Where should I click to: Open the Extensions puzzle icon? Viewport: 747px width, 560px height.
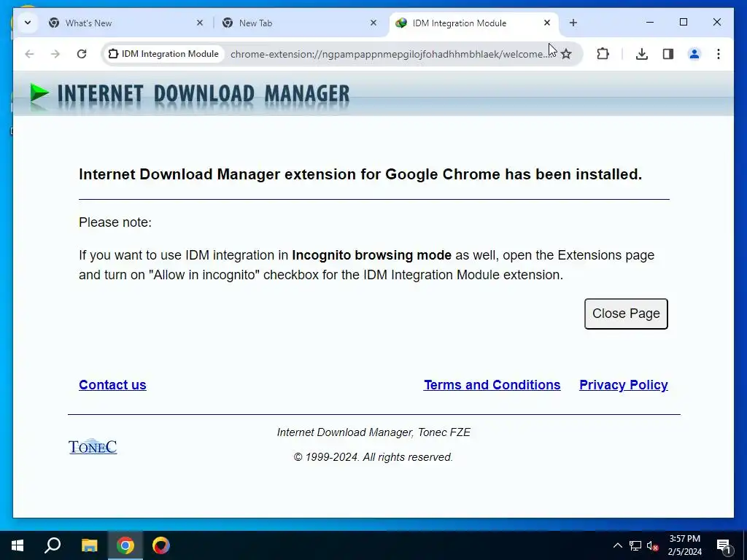(x=603, y=54)
